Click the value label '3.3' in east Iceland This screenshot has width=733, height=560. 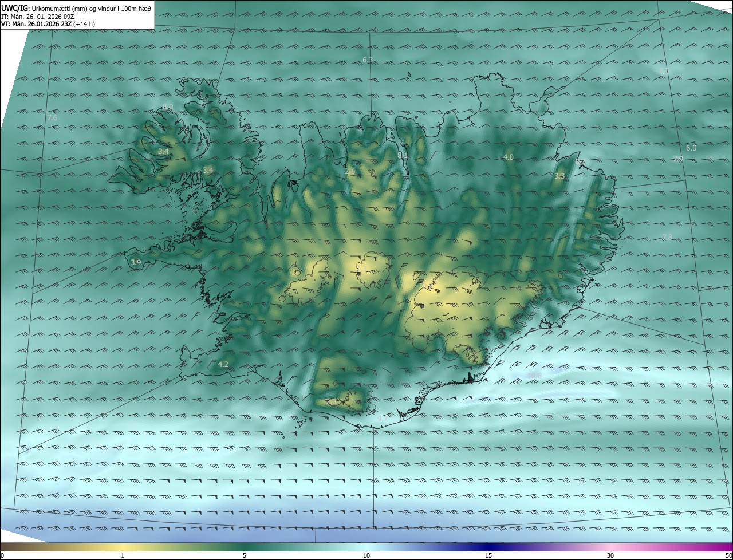(x=559, y=176)
